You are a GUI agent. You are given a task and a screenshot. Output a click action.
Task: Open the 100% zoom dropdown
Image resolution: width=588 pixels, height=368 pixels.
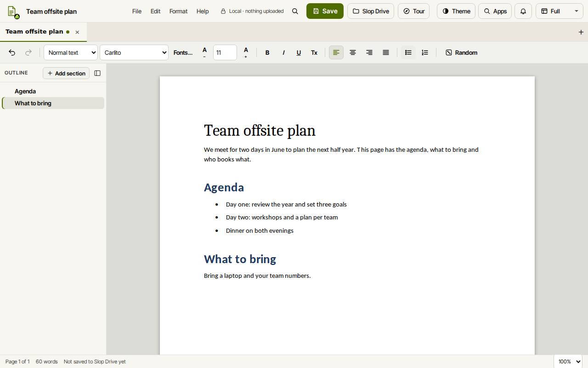(568, 362)
